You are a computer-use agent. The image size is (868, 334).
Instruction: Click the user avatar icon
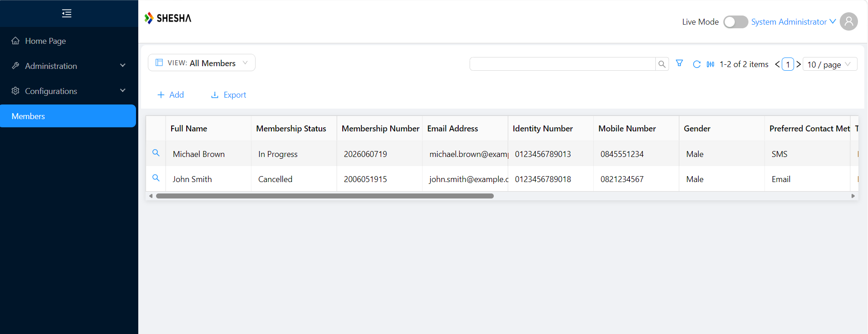[x=848, y=21]
